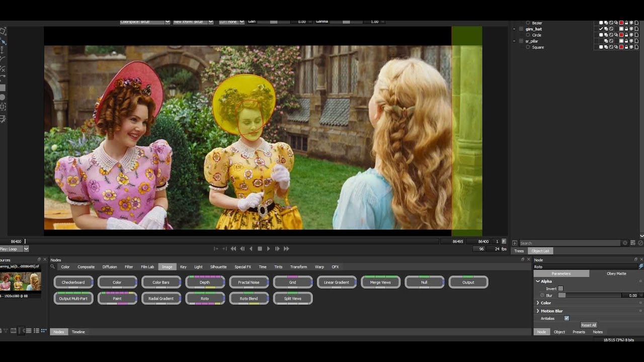Disable the Antialias checkbox
Viewport: 644px width, 362px height.
567,318
